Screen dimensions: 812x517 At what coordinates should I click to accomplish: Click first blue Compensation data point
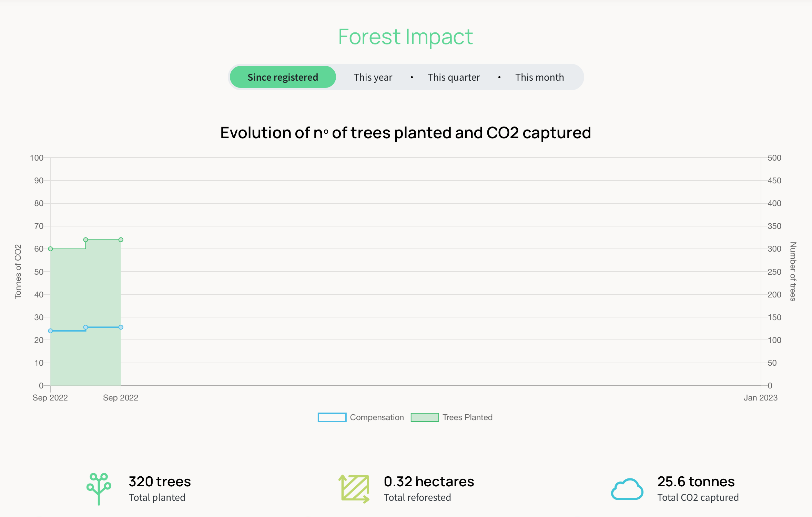point(50,331)
